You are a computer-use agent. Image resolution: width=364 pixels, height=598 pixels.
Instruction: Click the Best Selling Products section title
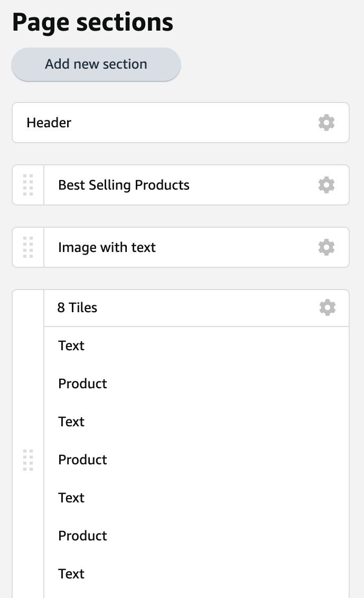pyautogui.click(x=124, y=185)
